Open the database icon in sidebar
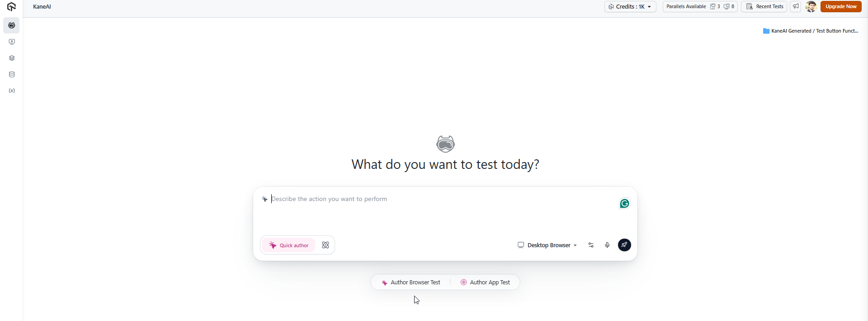868x321 pixels. (12, 74)
